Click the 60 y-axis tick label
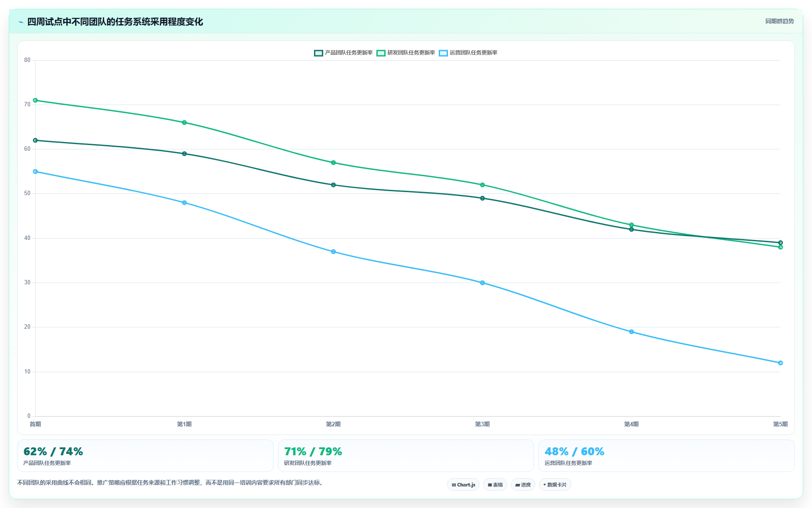This screenshot has width=812, height=508. (x=27, y=149)
